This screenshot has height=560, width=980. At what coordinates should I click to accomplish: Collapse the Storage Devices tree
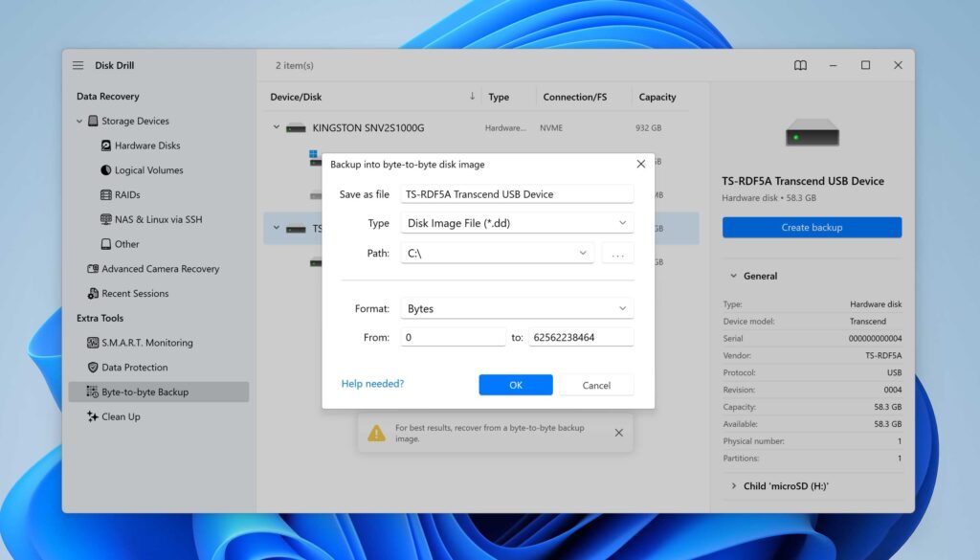coord(80,122)
